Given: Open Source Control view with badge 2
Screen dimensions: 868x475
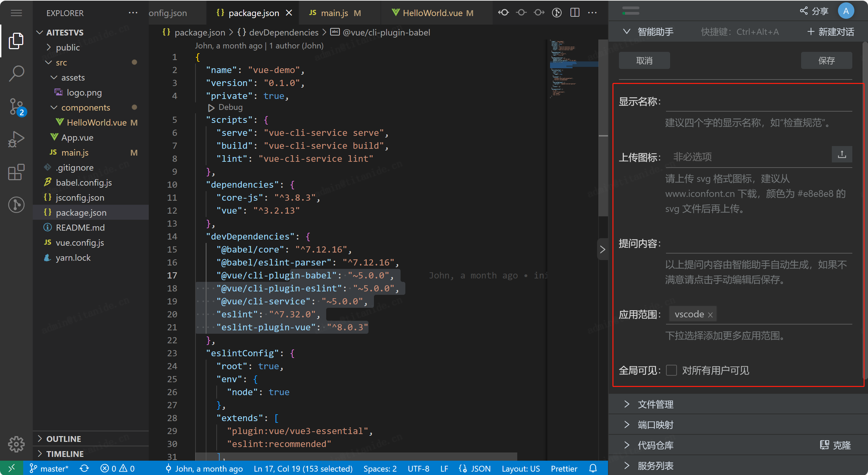Looking at the screenshot, I should 16,106.
